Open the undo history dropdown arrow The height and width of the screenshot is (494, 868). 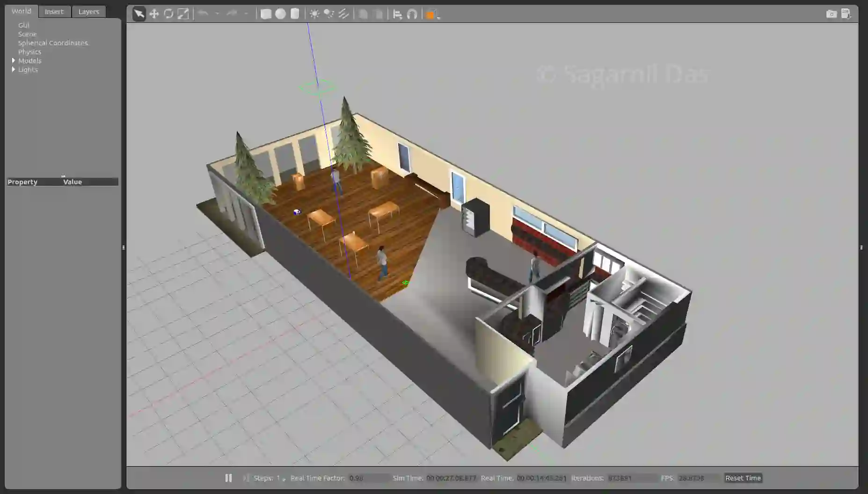(217, 14)
